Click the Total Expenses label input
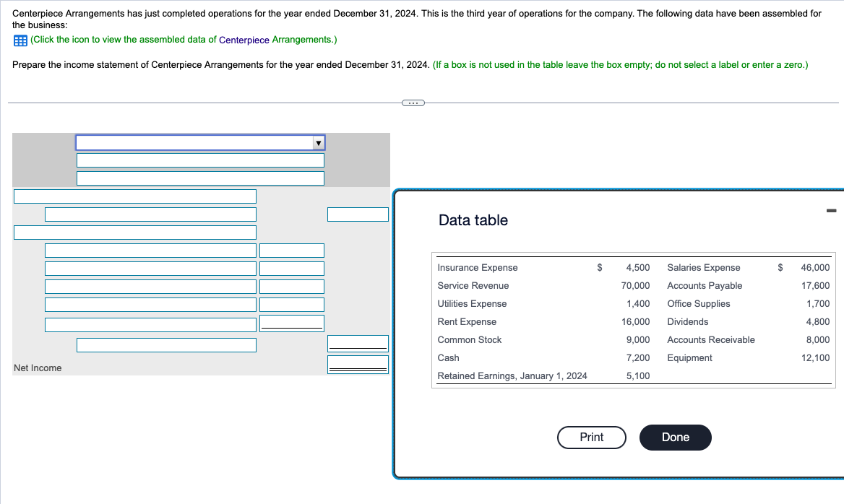Image resolution: width=844 pixels, height=504 pixels. pos(166,345)
